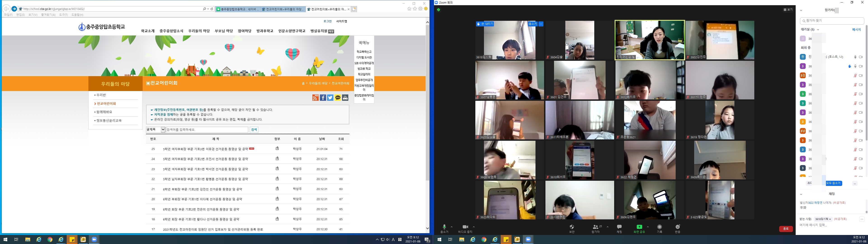Click the print page icon
The width and height of the screenshot is (868, 244).
coord(345,98)
